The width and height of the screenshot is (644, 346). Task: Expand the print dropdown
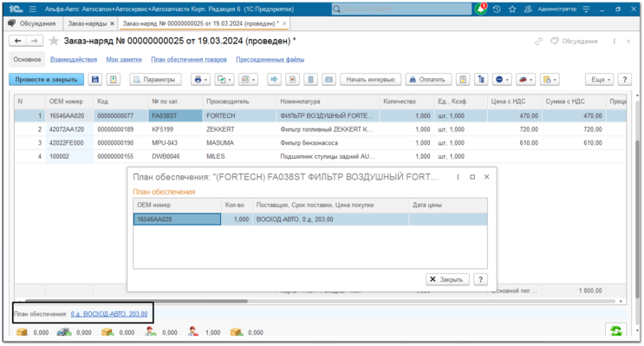tap(200, 79)
